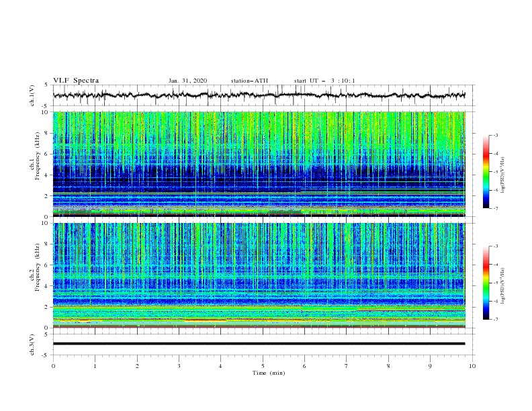This screenshot has height=411, width=532.
Task: Click the "4" kHz tick on ch.1 spectrogram
Action: (x=47, y=175)
